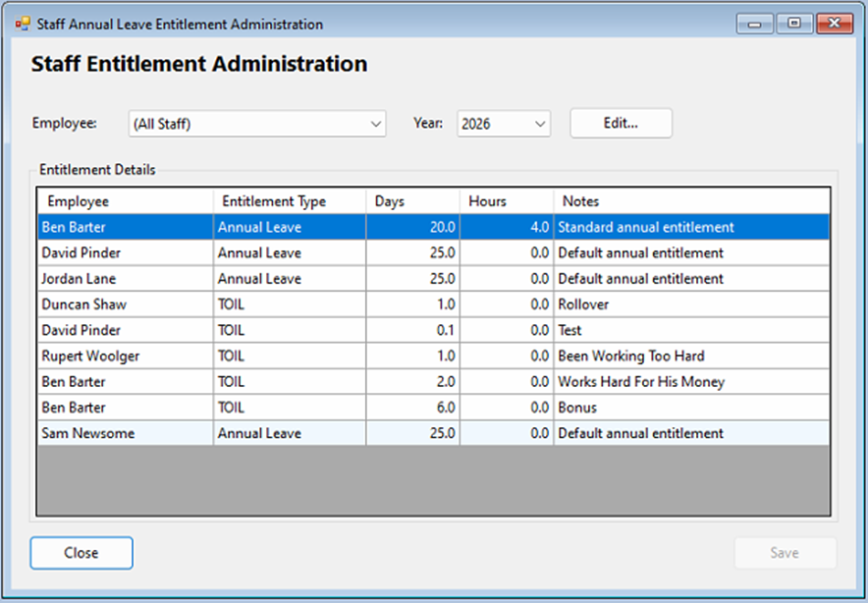Viewport: 868px width, 603px height.
Task: Sort by the Entitlement Type column header
Action: click(x=290, y=201)
